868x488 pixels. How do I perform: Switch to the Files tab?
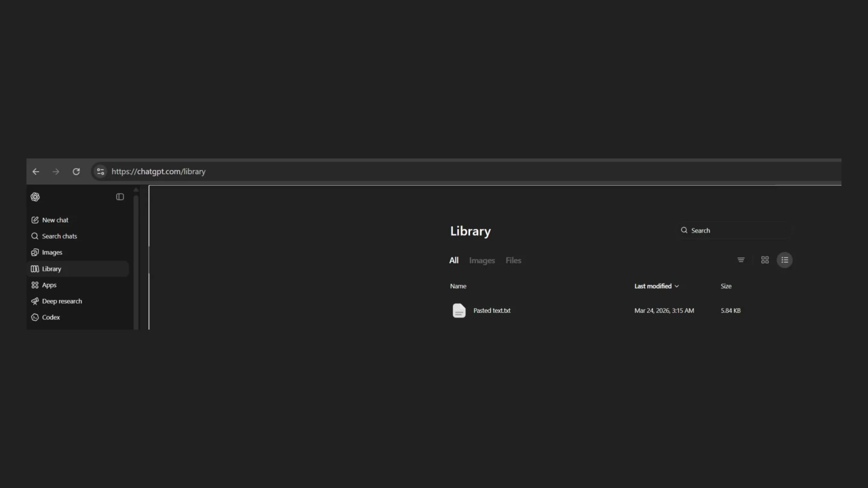click(x=513, y=260)
